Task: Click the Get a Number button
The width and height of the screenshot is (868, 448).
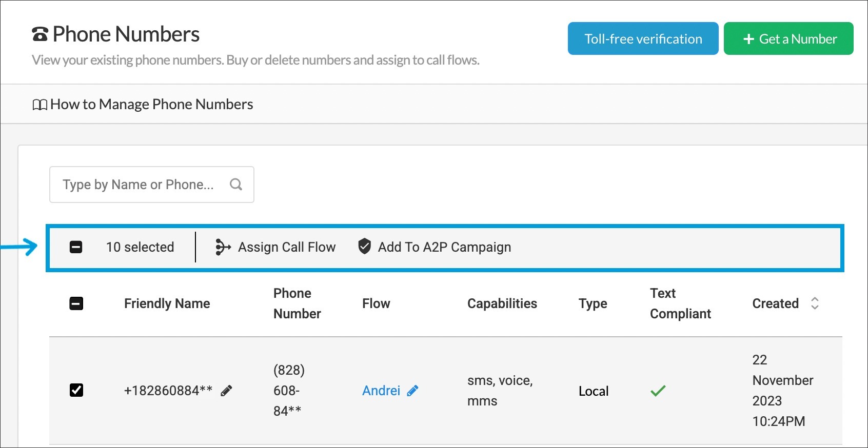Action: coord(788,39)
